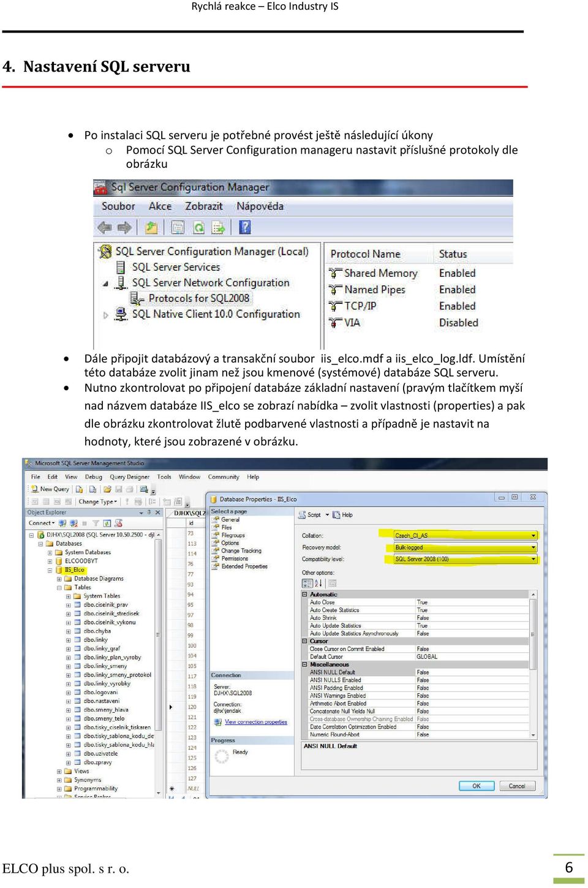Click Alphabetical sort icon under Other options
The width and height of the screenshot is (588, 888).
point(318,583)
